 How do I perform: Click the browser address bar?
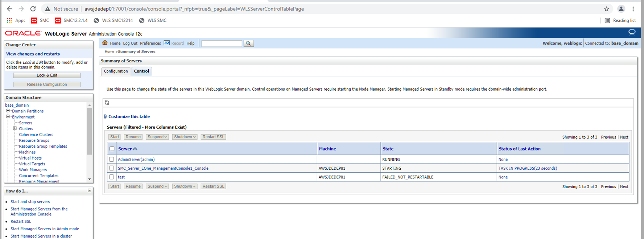326,9
